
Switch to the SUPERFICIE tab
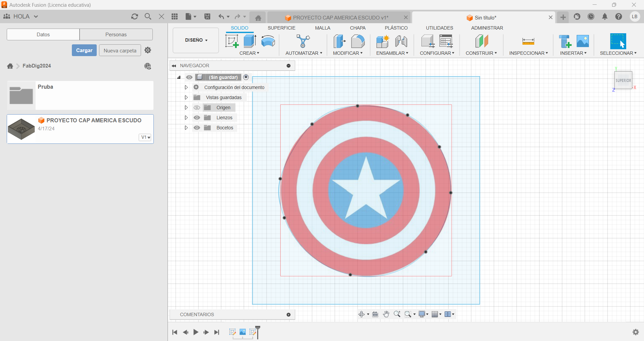[x=281, y=28]
